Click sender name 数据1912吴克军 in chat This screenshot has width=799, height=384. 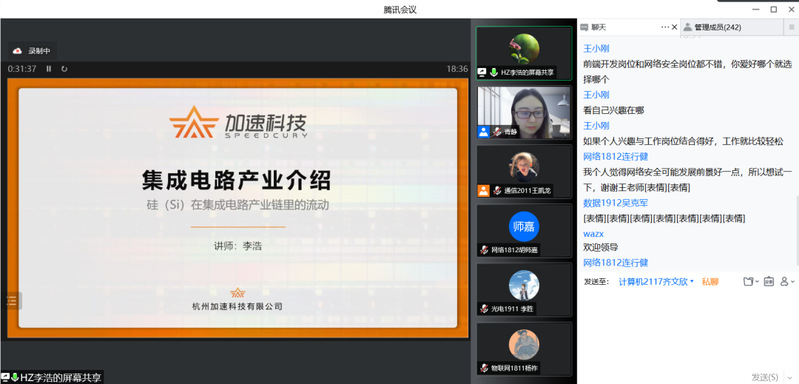click(616, 203)
